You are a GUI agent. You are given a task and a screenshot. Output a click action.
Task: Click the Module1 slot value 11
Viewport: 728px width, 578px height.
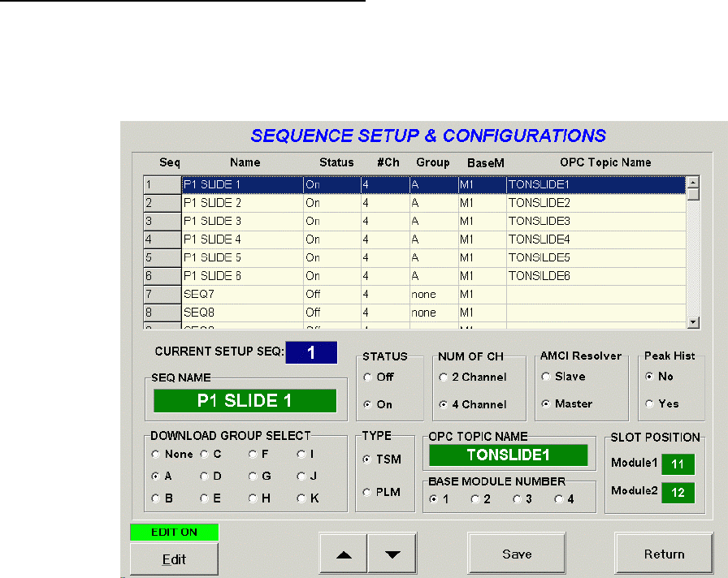[678, 464]
